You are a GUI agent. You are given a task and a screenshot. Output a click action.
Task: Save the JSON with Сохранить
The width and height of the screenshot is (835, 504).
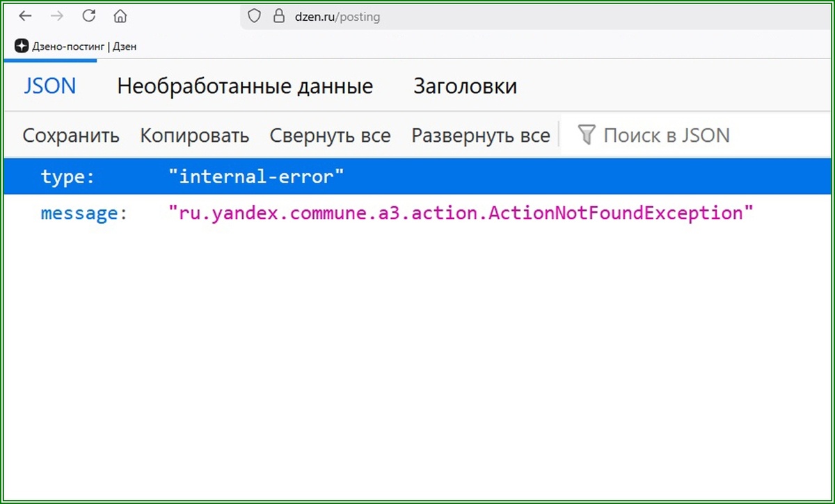pos(70,135)
